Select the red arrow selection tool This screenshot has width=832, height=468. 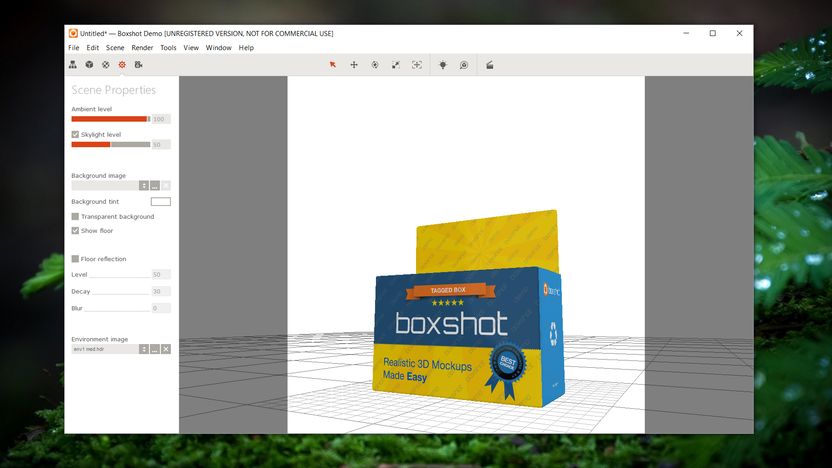coord(333,65)
